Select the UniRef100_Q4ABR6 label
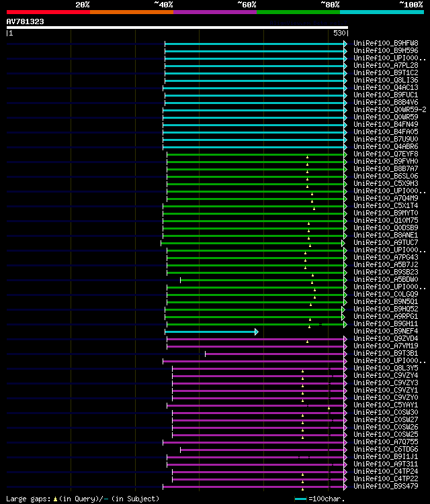This screenshot has height=504, width=430. tap(386, 146)
